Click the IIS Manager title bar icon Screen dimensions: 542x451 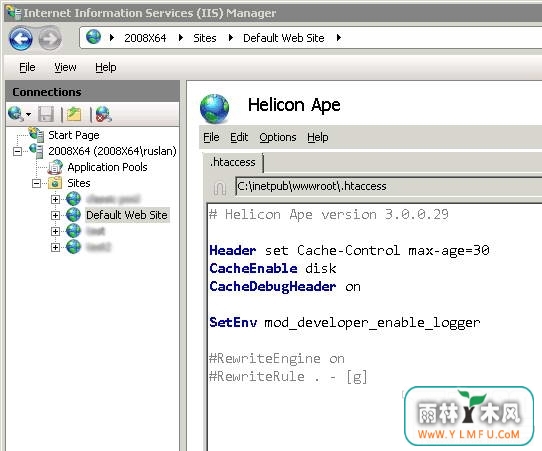tap(14, 12)
